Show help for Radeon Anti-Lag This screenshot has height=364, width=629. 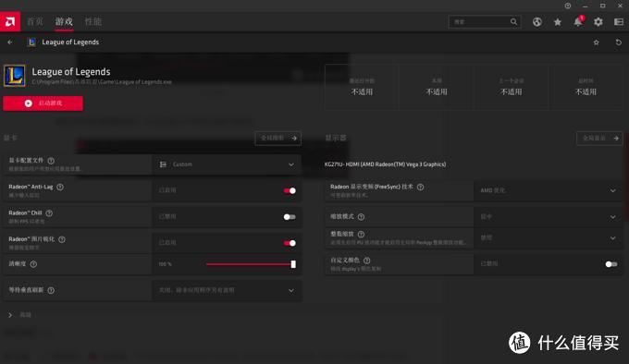click(60, 187)
